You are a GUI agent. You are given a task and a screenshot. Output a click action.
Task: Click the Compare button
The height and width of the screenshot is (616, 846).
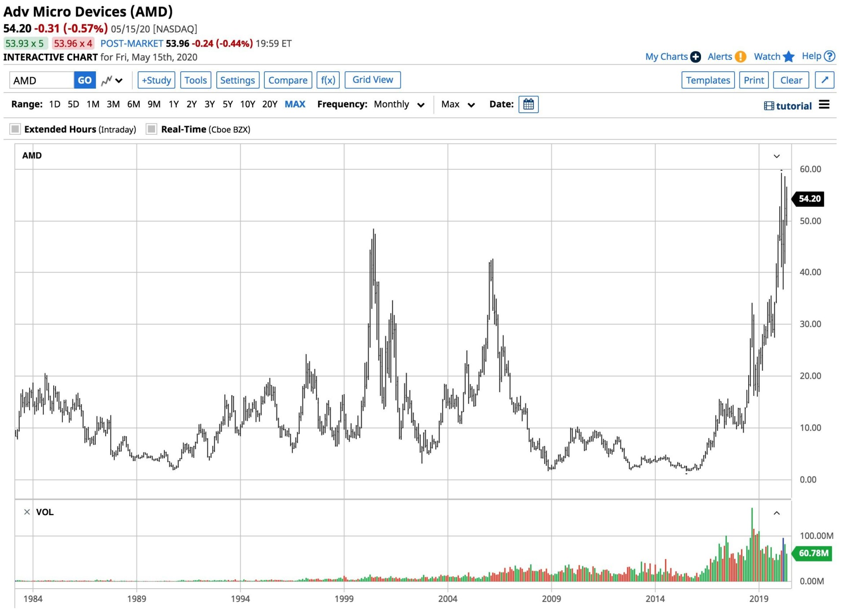(288, 80)
